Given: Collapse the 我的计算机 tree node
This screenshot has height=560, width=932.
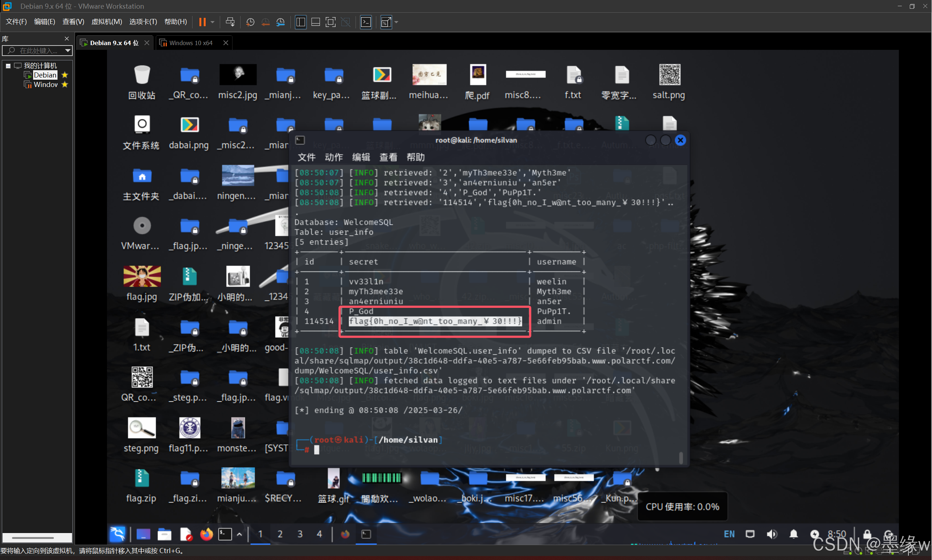Looking at the screenshot, I should [8, 65].
